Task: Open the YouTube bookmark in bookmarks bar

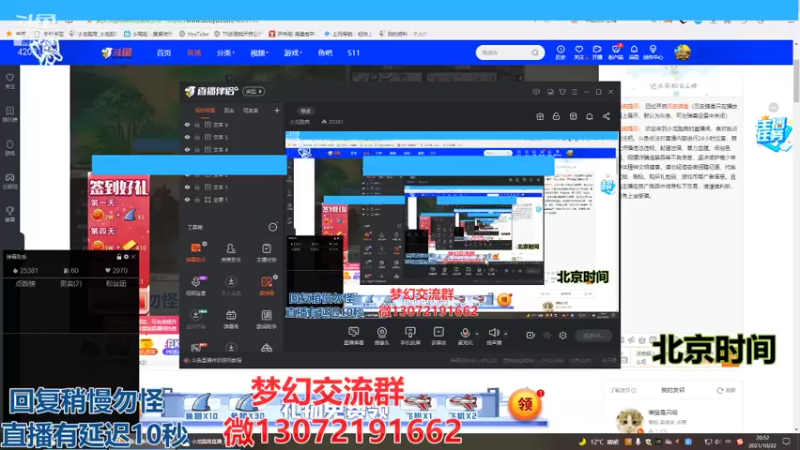Action: pyautogui.click(x=194, y=34)
